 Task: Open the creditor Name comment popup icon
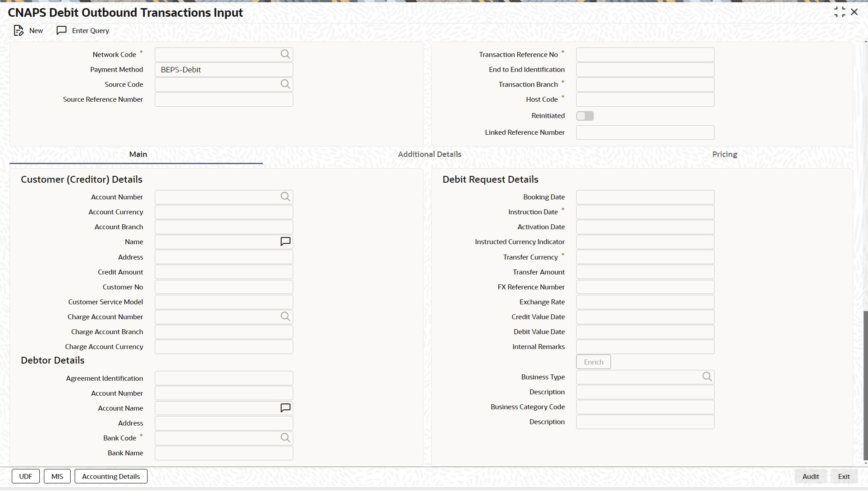(285, 241)
